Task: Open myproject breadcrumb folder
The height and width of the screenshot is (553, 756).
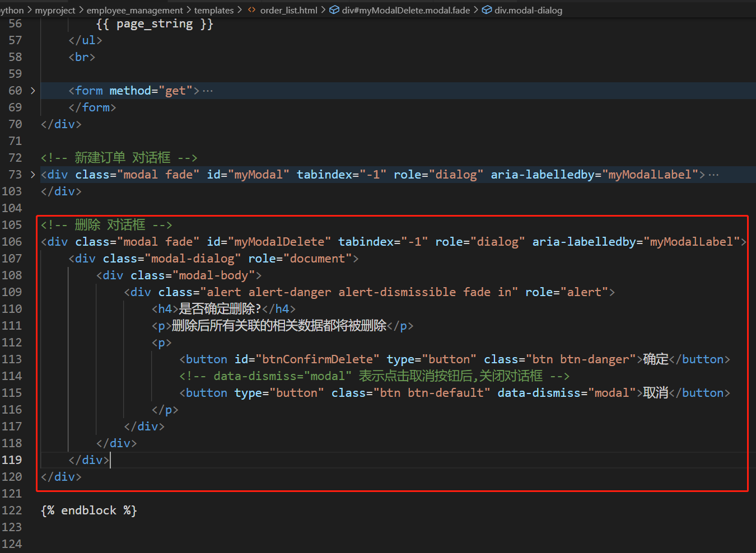Action: [x=55, y=10]
